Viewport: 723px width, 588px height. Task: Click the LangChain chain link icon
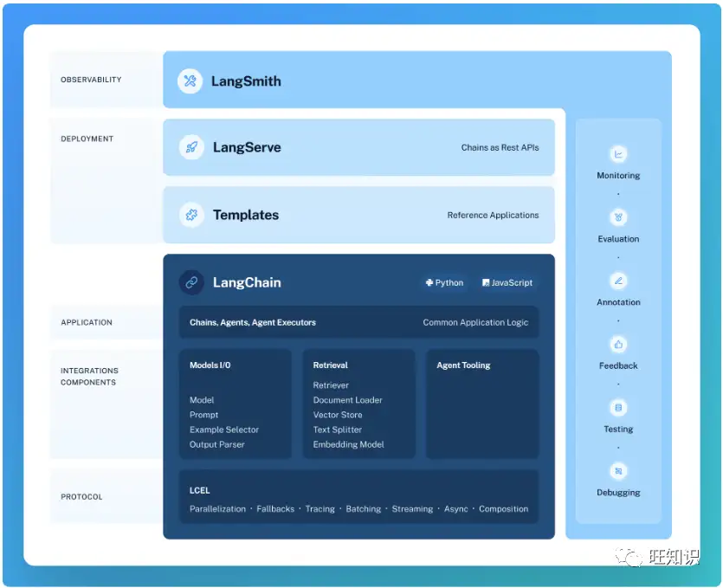(x=191, y=282)
